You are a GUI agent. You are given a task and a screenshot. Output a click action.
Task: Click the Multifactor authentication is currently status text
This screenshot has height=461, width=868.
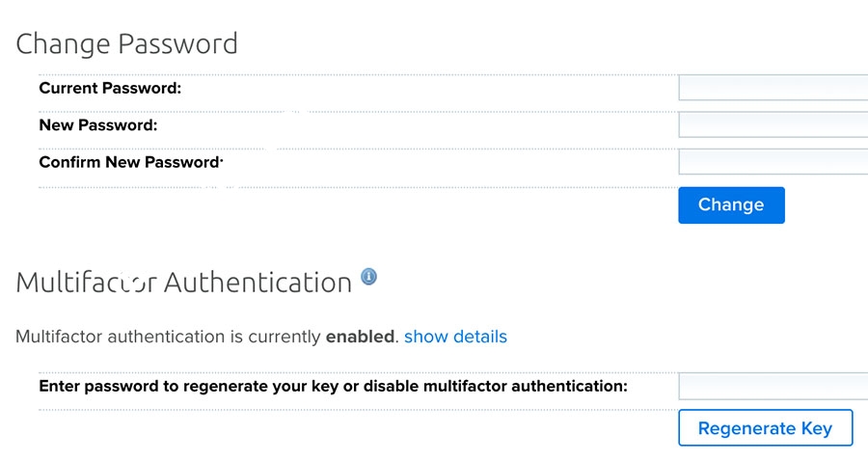167,337
